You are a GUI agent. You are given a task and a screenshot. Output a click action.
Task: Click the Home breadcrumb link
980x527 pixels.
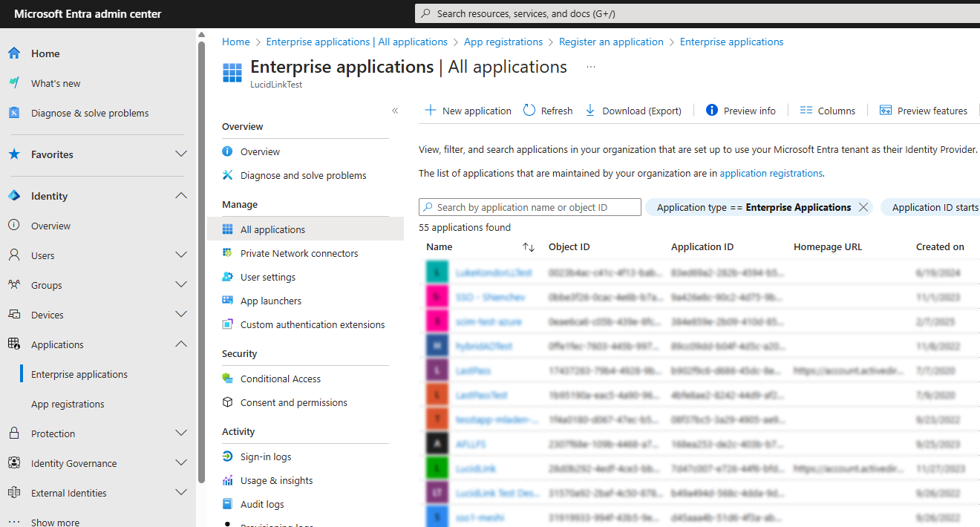[x=236, y=42]
